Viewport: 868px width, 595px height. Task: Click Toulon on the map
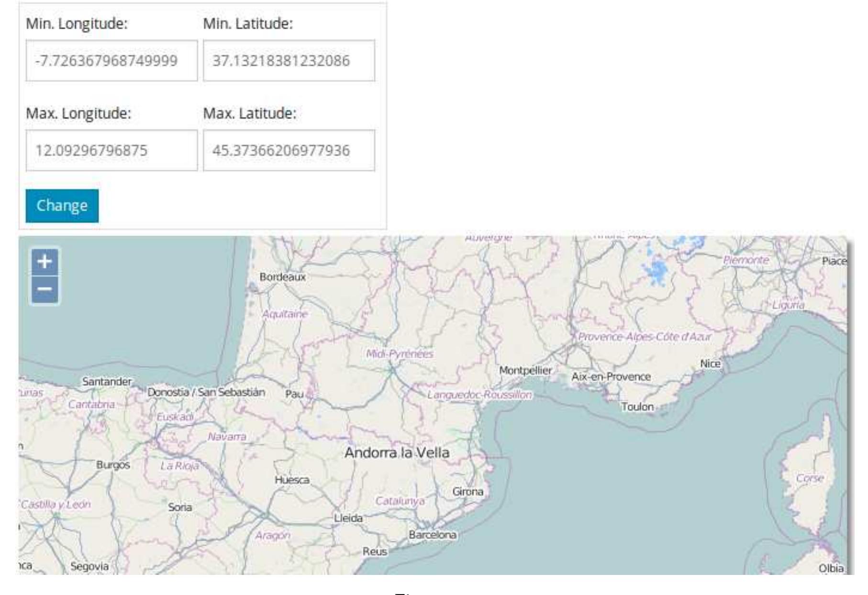(637, 407)
